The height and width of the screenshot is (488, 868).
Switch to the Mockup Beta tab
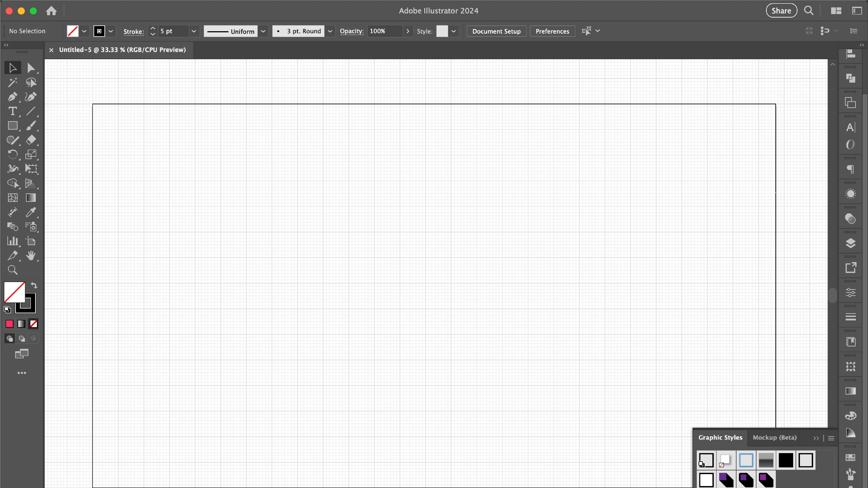click(x=774, y=437)
